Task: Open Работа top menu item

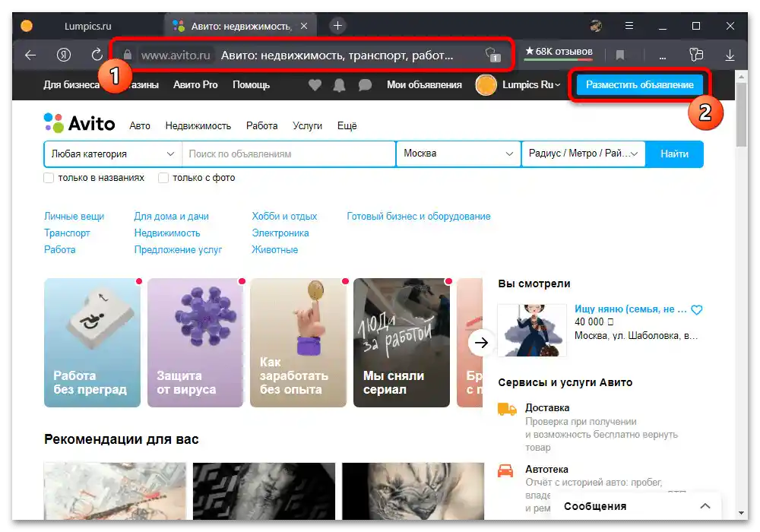Action: (261, 126)
